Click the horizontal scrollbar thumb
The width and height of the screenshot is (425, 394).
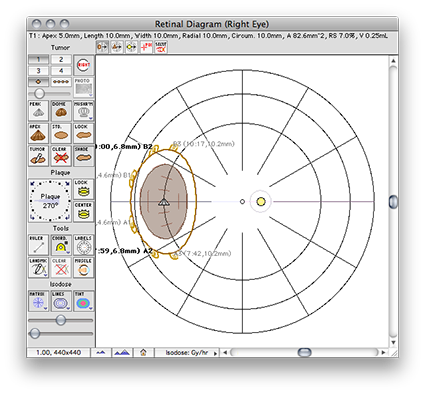pyautogui.click(x=304, y=352)
